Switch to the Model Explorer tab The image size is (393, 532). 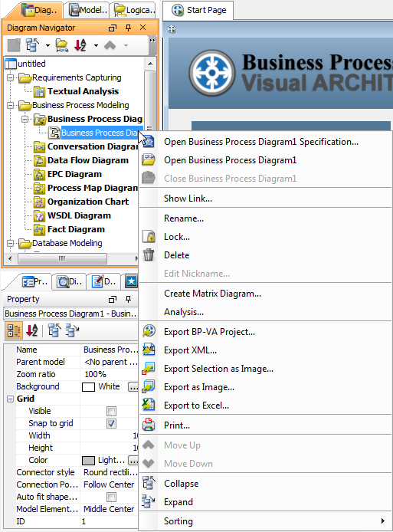pos(88,10)
